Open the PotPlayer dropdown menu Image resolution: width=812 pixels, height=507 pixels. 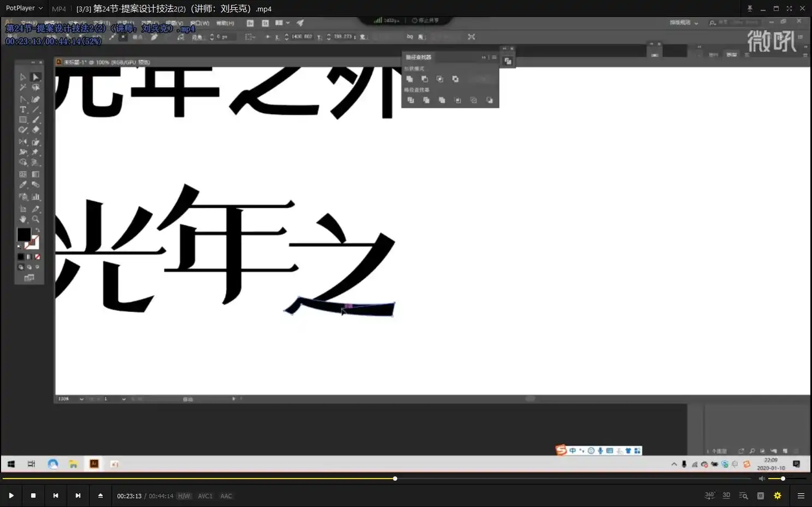click(x=24, y=8)
